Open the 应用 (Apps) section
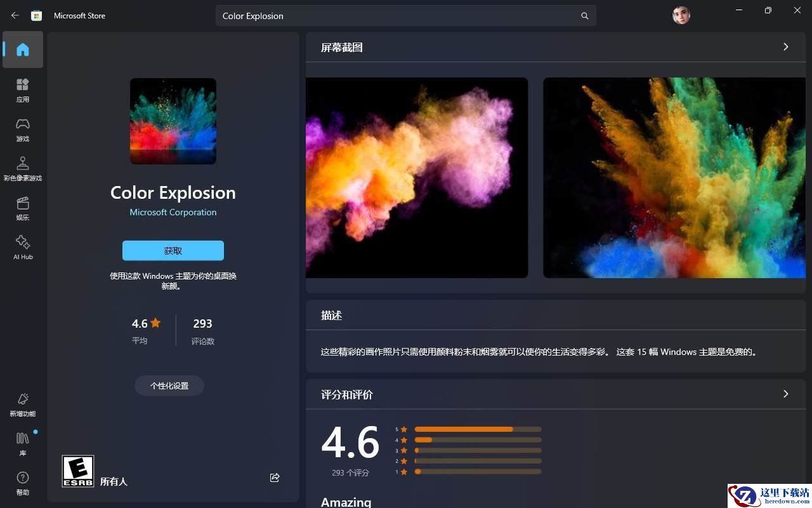The height and width of the screenshot is (508, 812). (x=23, y=90)
